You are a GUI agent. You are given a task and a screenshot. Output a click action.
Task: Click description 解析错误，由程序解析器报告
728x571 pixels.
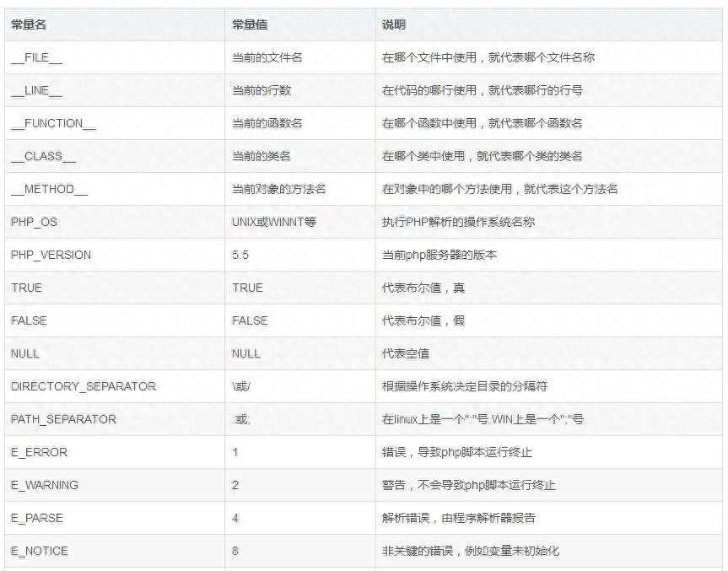coord(459,518)
